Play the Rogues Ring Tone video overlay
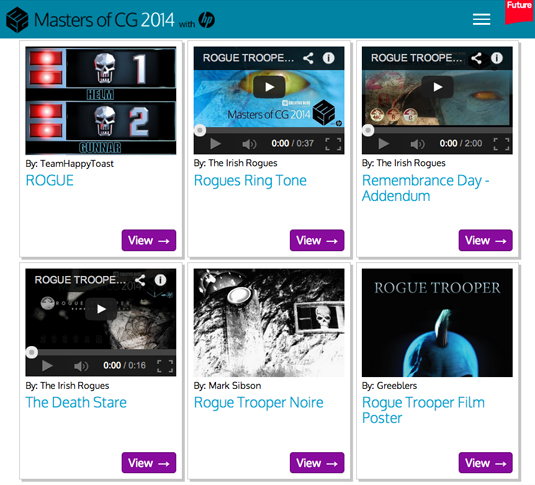The image size is (535, 485). coord(269,87)
